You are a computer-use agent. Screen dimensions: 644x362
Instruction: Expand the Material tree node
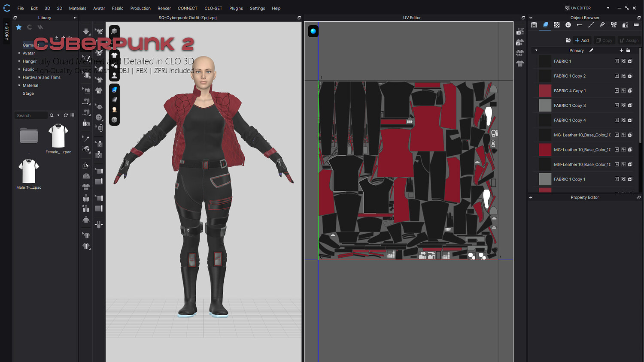point(19,85)
